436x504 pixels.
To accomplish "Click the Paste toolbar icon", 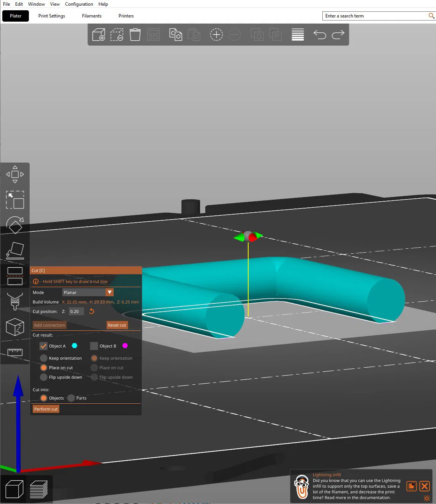I will tap(194, 35).
